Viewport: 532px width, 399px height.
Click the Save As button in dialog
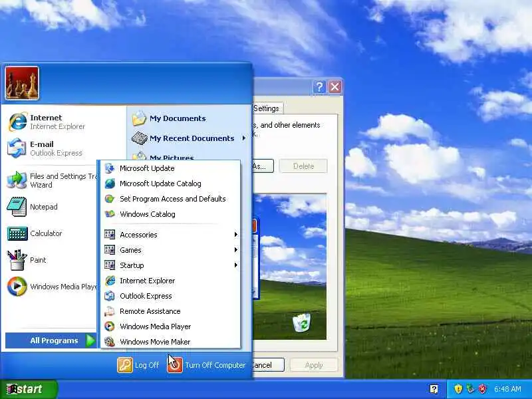[263, 166]
